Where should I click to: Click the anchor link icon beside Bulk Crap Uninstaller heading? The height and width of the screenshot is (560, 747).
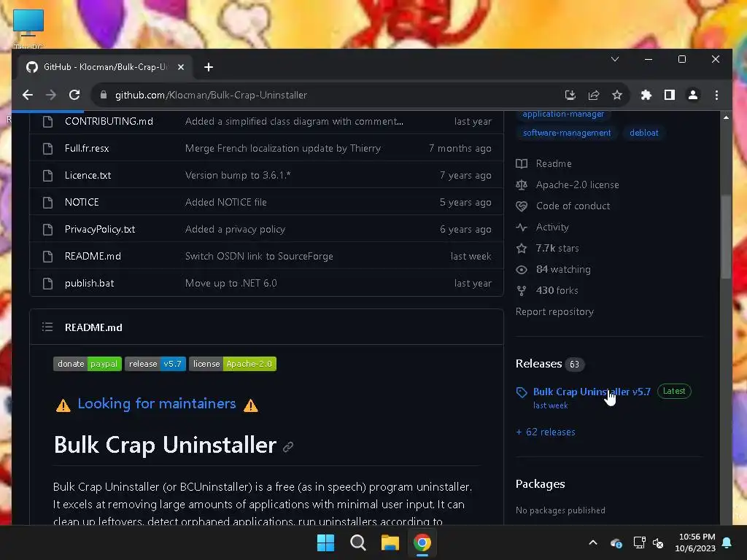pos(287,447)
